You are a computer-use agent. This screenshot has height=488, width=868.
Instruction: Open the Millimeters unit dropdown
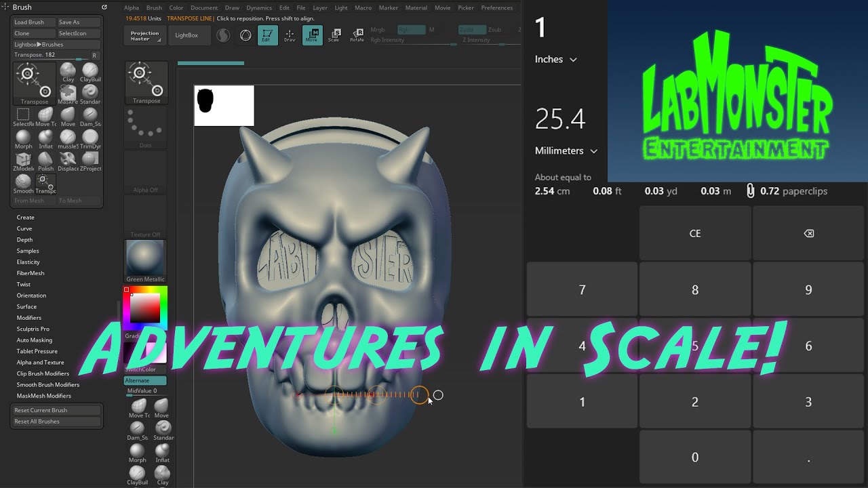point(566,151)
